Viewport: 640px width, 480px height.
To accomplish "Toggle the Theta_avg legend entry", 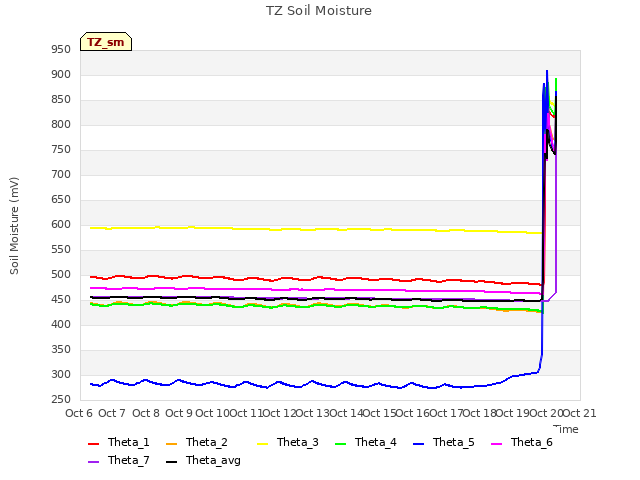I will click(x=203, y=460).
